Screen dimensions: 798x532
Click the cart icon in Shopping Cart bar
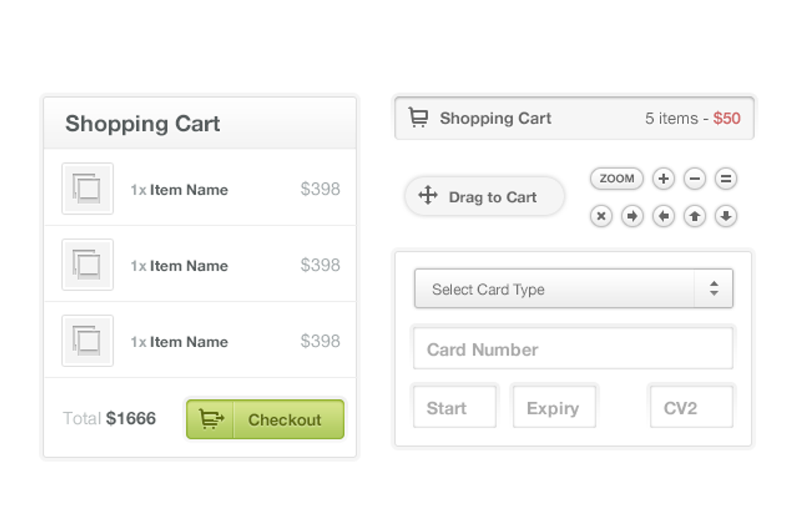(x=418, y=118)
